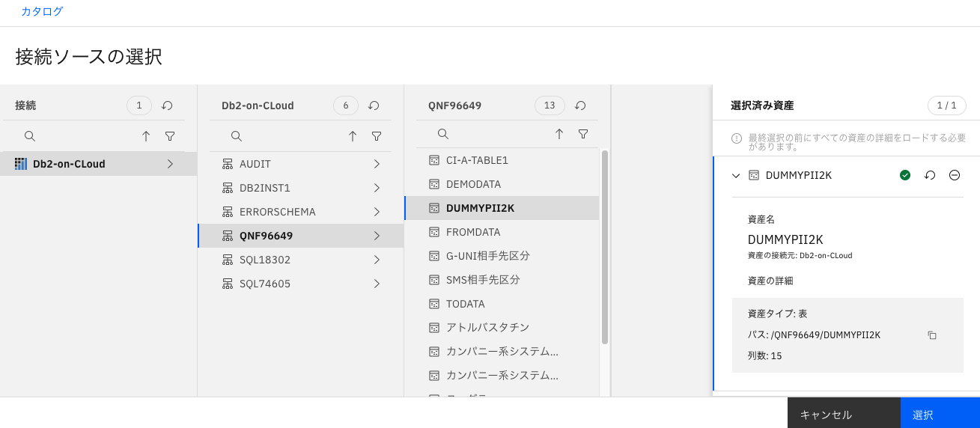Click the QNF96649 table list scrollbar
This screenshot has width=980, height=428.
(604, 247)
